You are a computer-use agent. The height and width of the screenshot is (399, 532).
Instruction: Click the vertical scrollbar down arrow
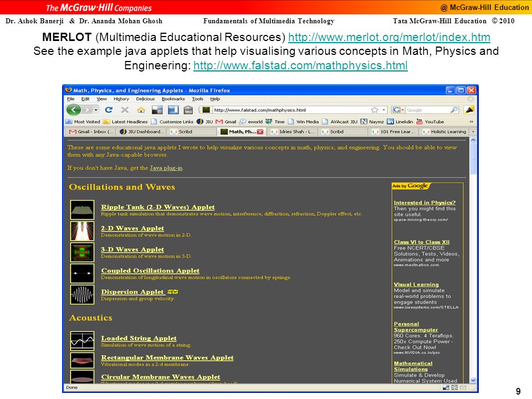473,380
